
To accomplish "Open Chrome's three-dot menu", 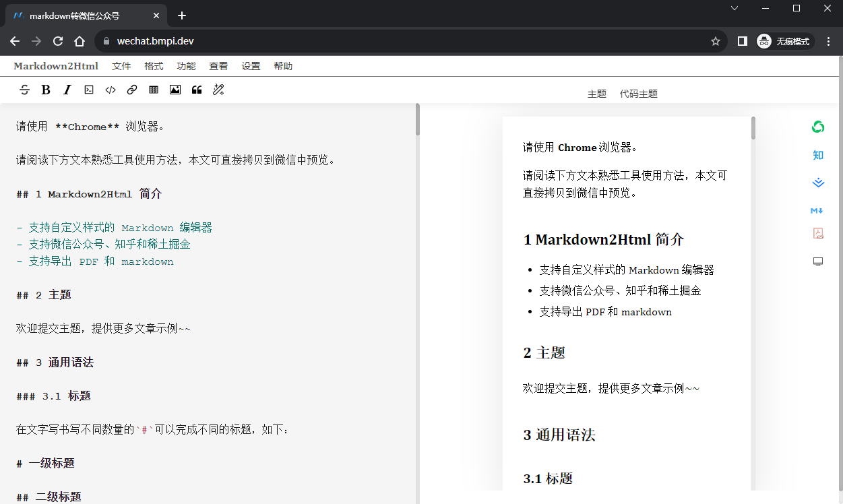I will click(x=828, y=41).
